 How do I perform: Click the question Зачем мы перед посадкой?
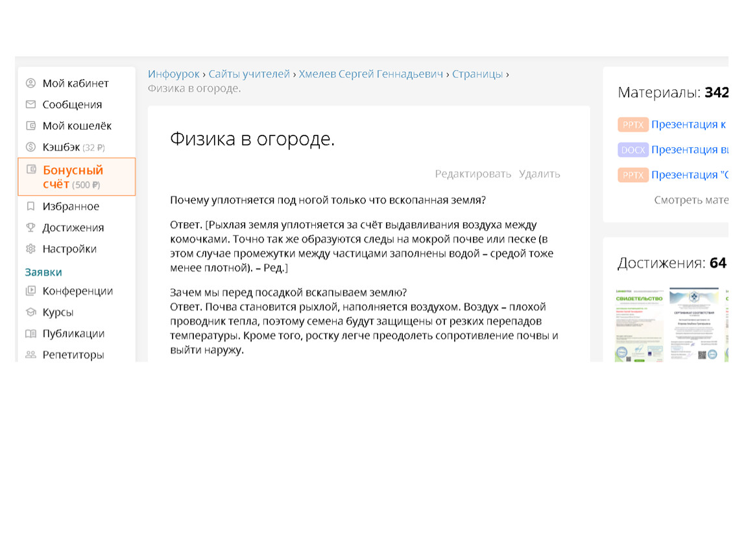[288, 292]
